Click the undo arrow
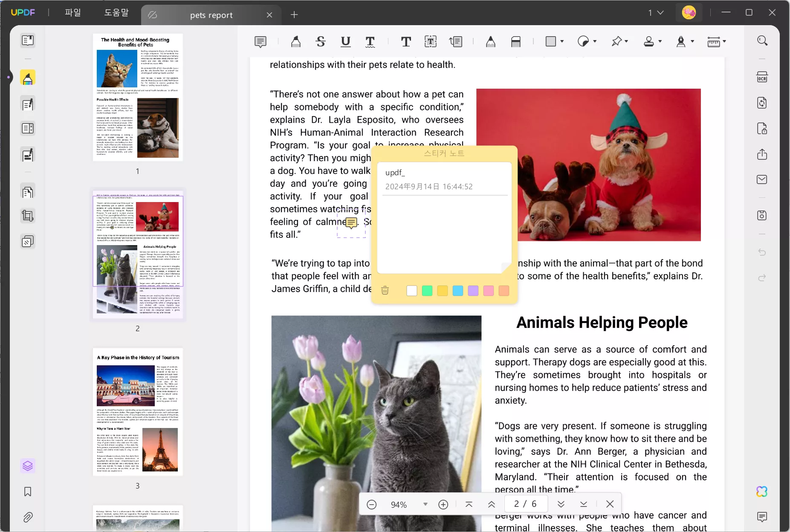Image resolution: width=790 pixels, height=532 pixels. tap(762, 252)
